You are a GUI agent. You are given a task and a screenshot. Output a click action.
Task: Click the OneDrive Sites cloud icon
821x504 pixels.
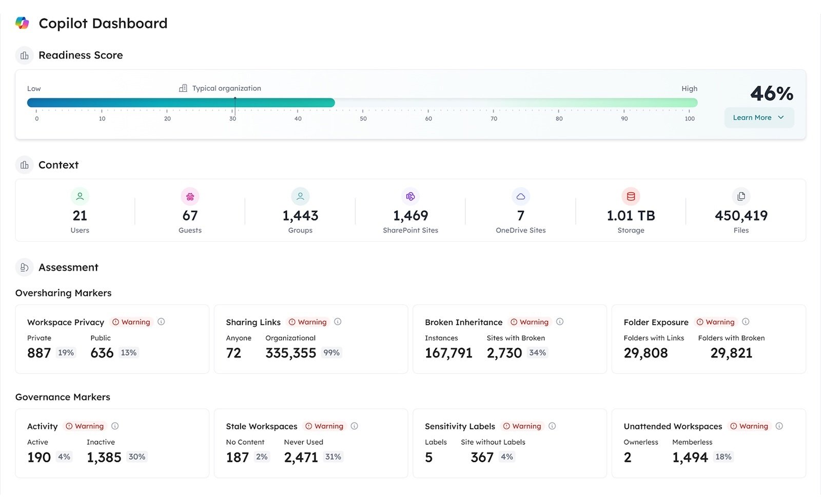point(520,196)
